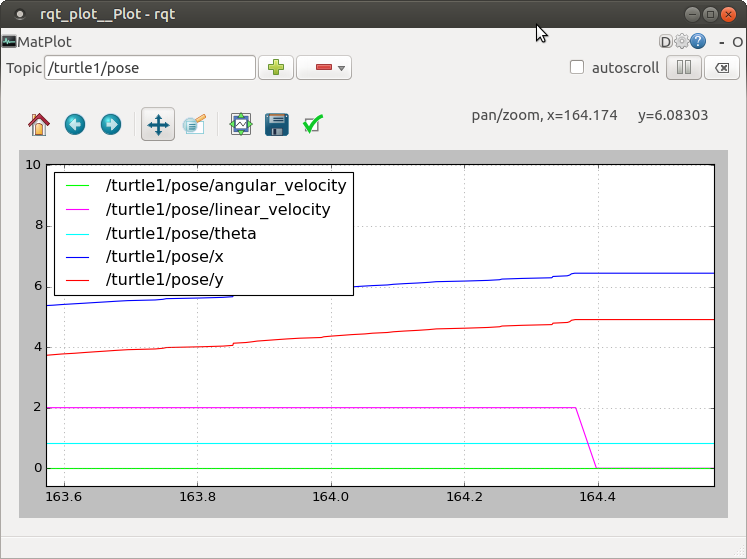Click the Topic input field
The width and height of the screenshot is (747, 559).
(x=150, y=68)
